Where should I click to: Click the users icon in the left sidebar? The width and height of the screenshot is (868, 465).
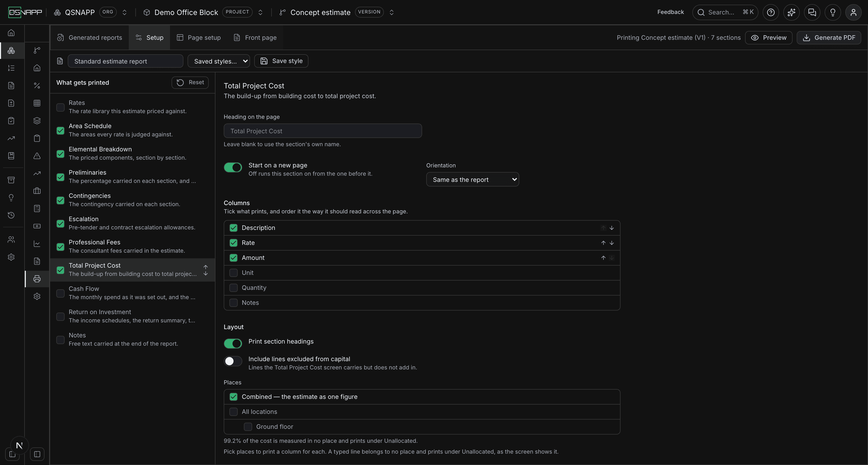pos(11,239)
